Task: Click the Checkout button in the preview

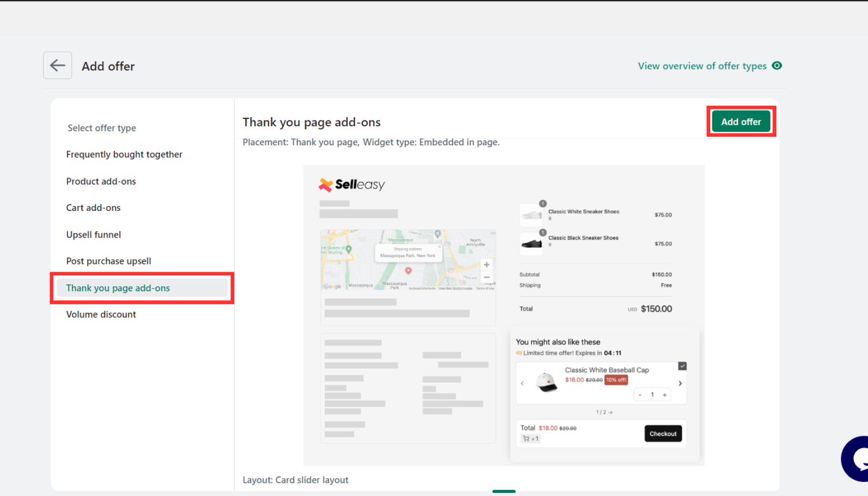Action: tap(663, 434)
